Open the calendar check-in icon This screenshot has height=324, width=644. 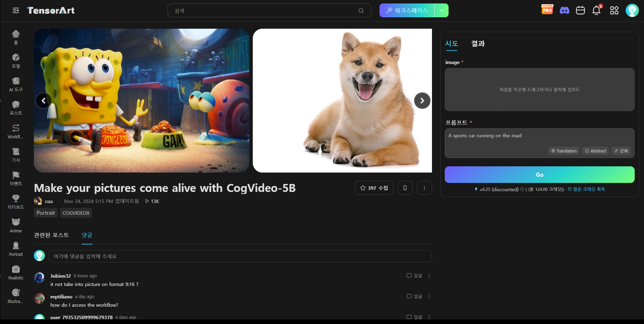pos(580,10)
